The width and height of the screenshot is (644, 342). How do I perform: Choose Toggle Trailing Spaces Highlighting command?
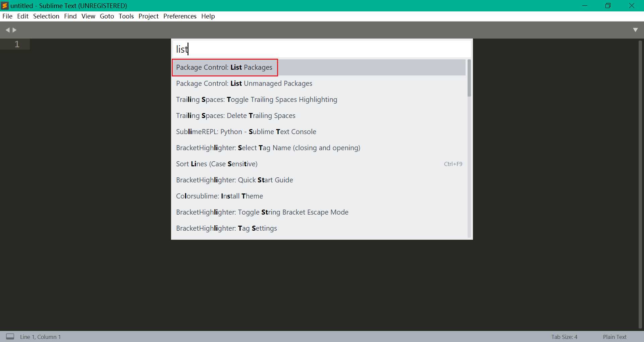pos(319,100)
